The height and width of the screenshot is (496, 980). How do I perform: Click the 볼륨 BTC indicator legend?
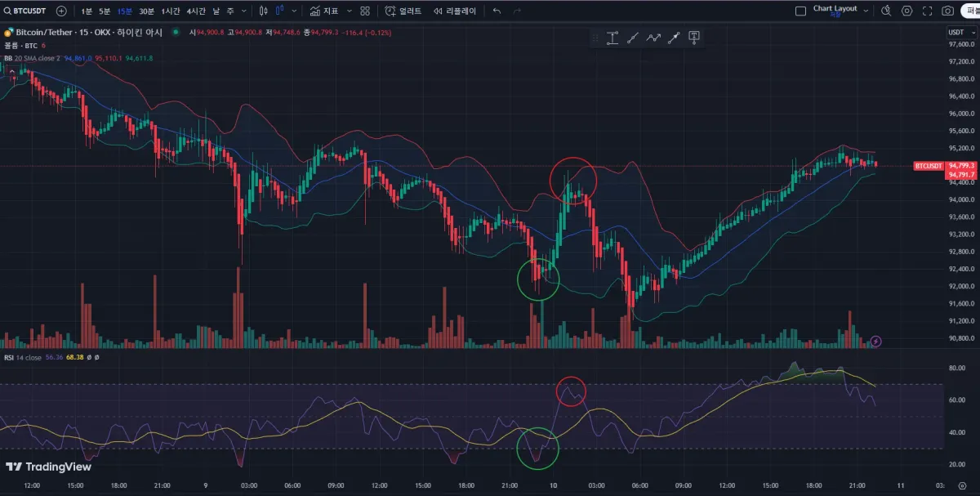[x=21, y=46]
